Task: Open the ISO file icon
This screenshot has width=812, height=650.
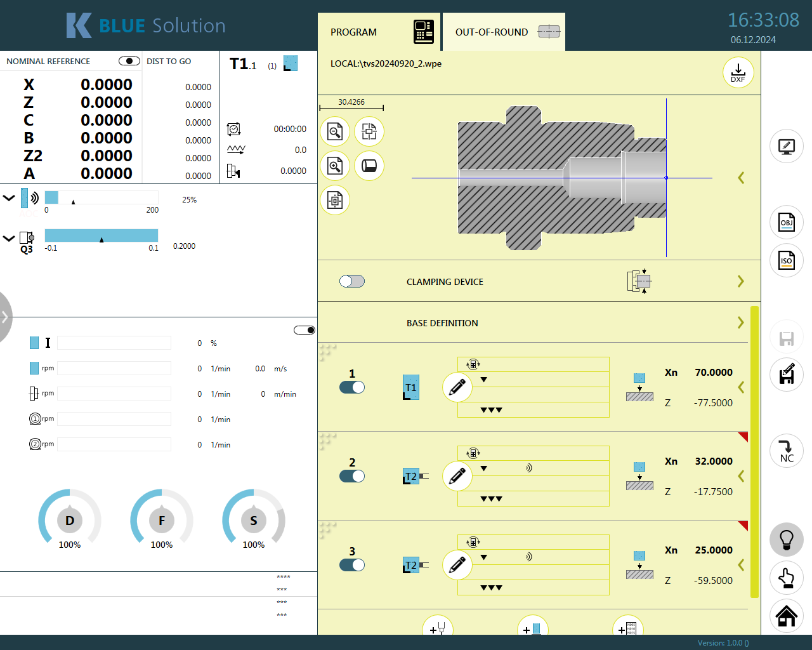Action: click(786, 260)
